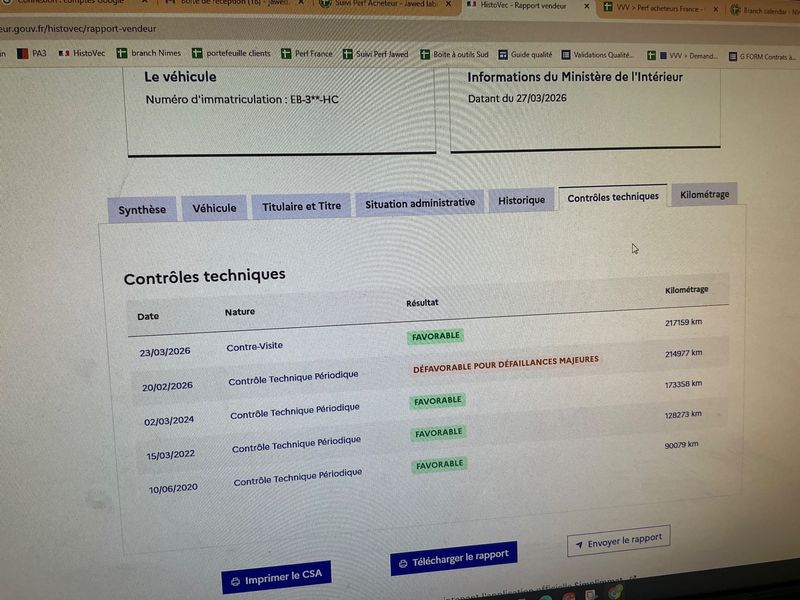Image resolution: width=800 pixels, height=600 pixels.
Task: Close the VVV > Perf acheteurs France tab
Action: pyautogui.click(x=716, y=9)
